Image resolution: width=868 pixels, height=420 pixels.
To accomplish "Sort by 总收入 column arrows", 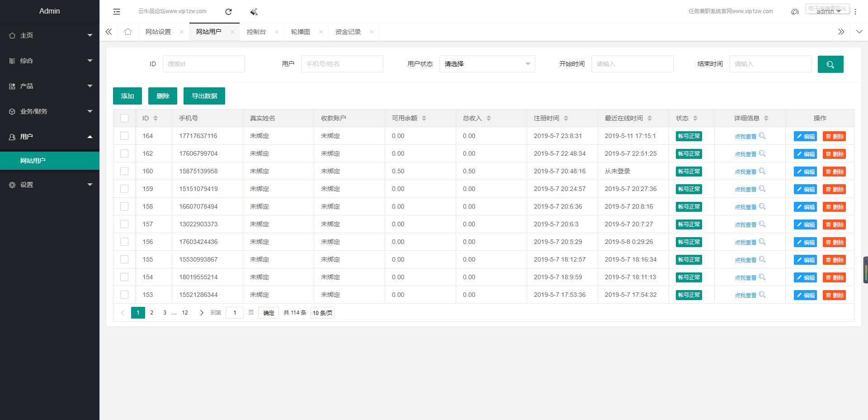I will (x=489, y=118).
